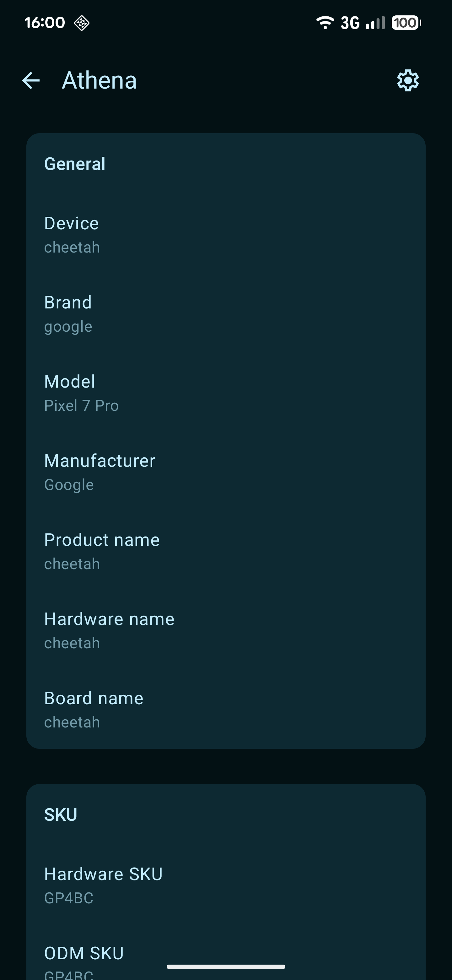Tap the cellular signal bars icon
Screen dimensions: 452x980
coord(375,23)
